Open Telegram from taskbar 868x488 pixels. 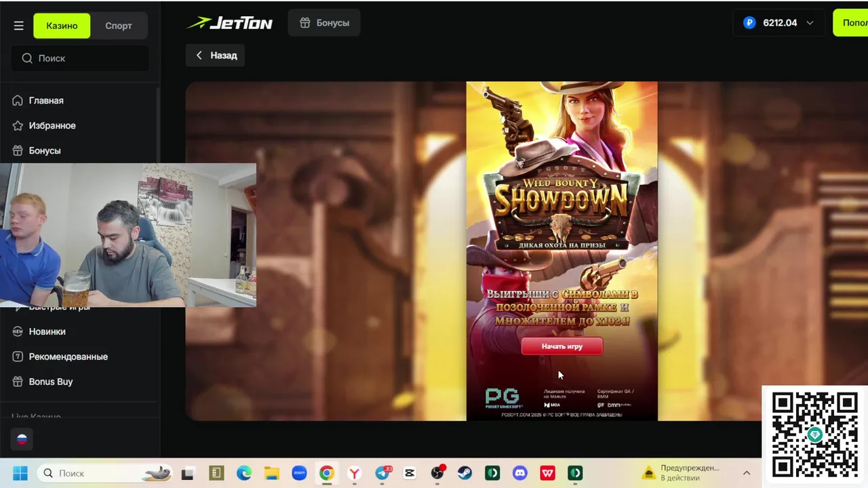click(382, 473)
